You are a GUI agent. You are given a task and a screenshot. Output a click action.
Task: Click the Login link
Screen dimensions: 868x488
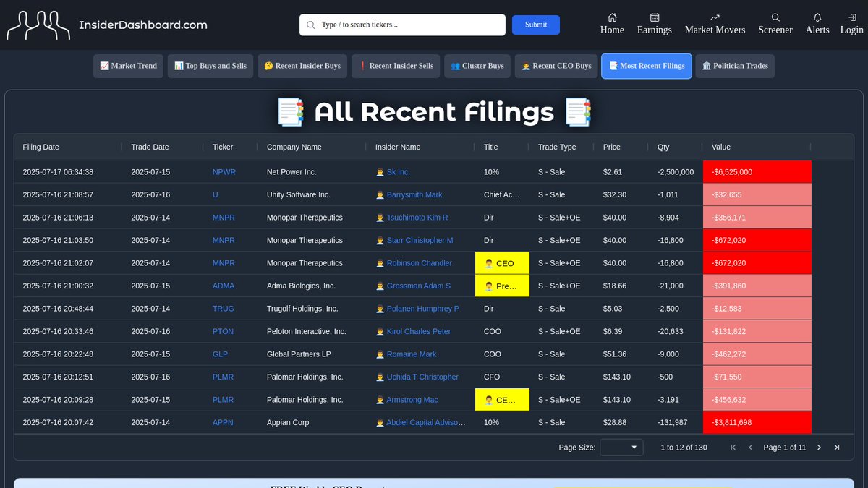(851, 24)
